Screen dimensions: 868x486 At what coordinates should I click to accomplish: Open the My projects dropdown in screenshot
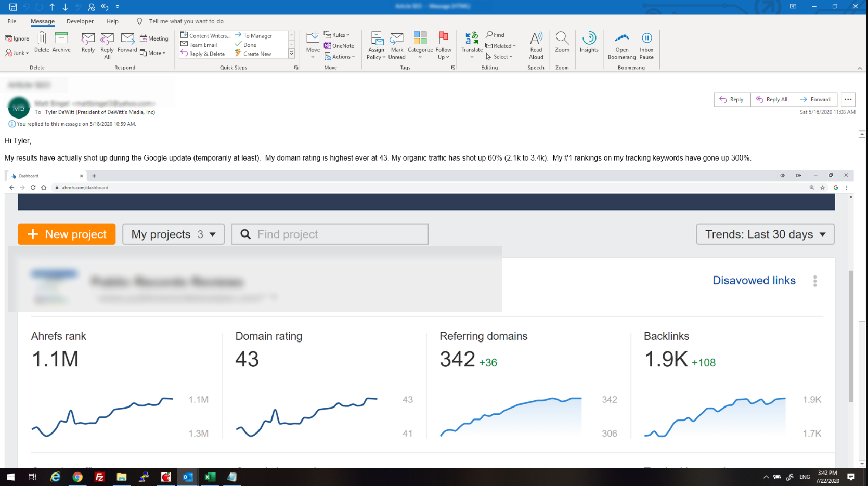pyautogui.click(x=174, y=234)
